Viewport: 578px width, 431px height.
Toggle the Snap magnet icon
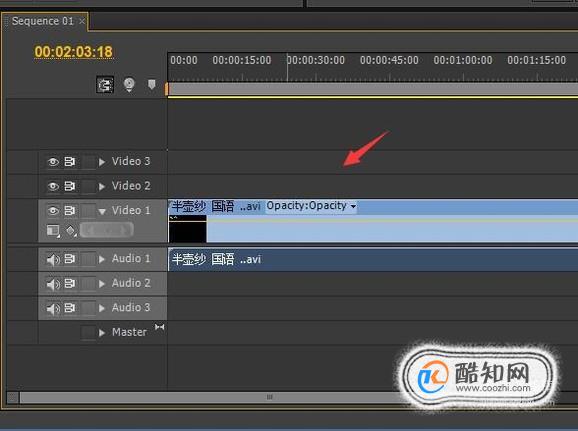pyautogui.click(x=105, y=85)
